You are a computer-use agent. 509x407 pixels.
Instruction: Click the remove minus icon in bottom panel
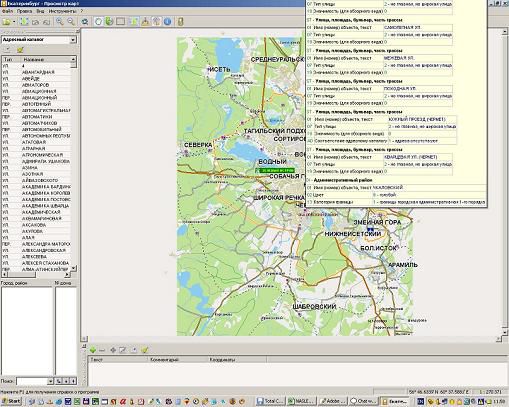coord(102,350)
